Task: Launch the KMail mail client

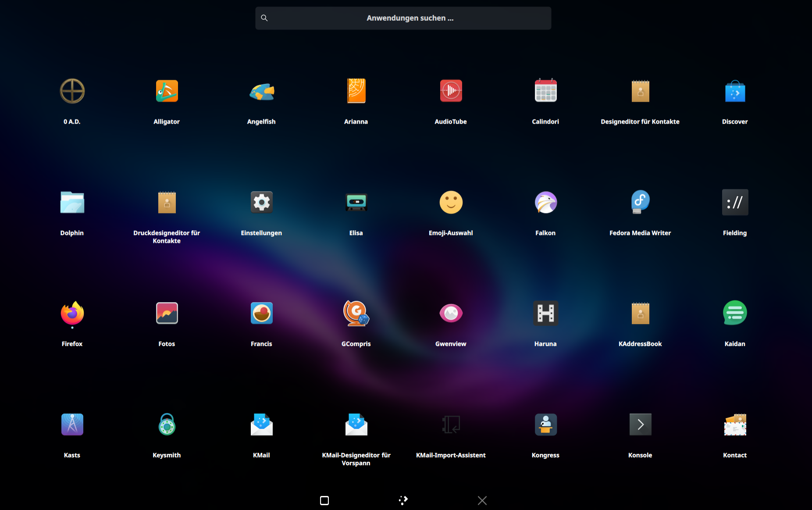Action: [x=262, y=424]
